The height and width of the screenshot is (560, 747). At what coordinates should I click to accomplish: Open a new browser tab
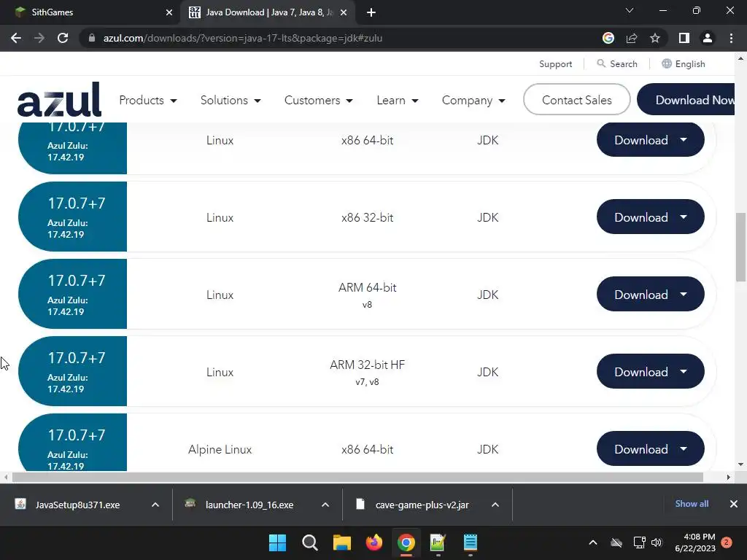371,12
